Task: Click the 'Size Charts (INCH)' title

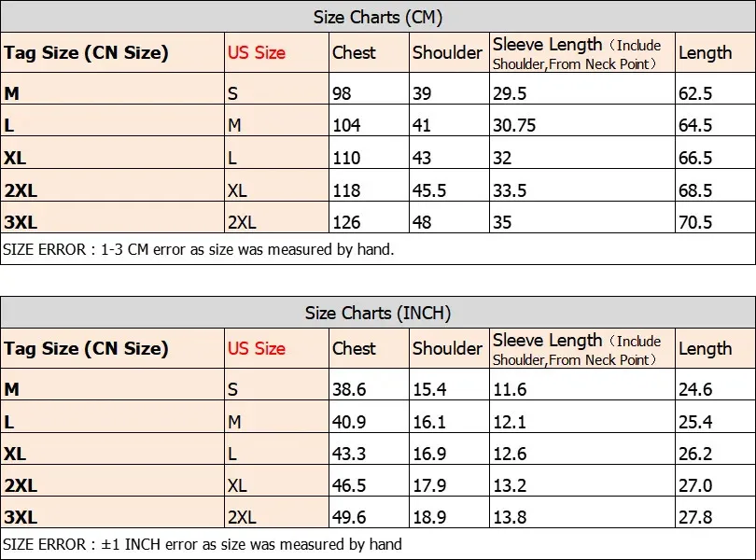Action: 377,313
